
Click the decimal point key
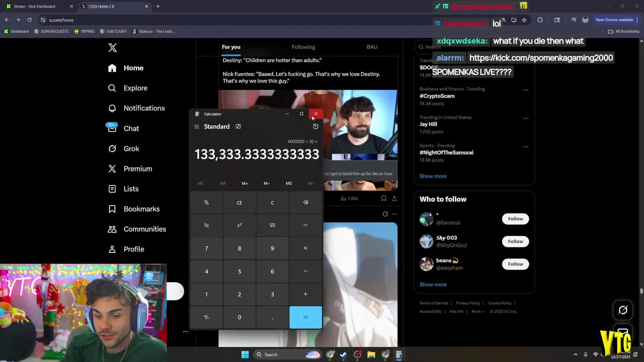tap(272, 317)
